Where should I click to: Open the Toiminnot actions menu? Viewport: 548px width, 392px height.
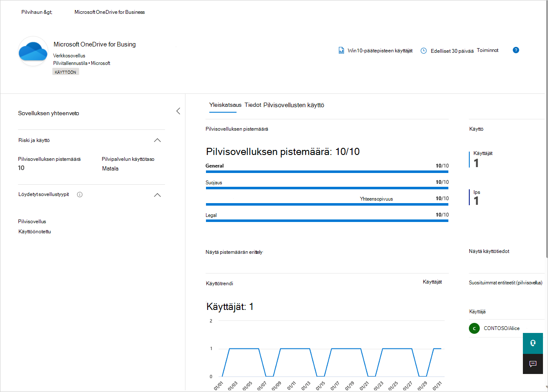coord(488,50)
